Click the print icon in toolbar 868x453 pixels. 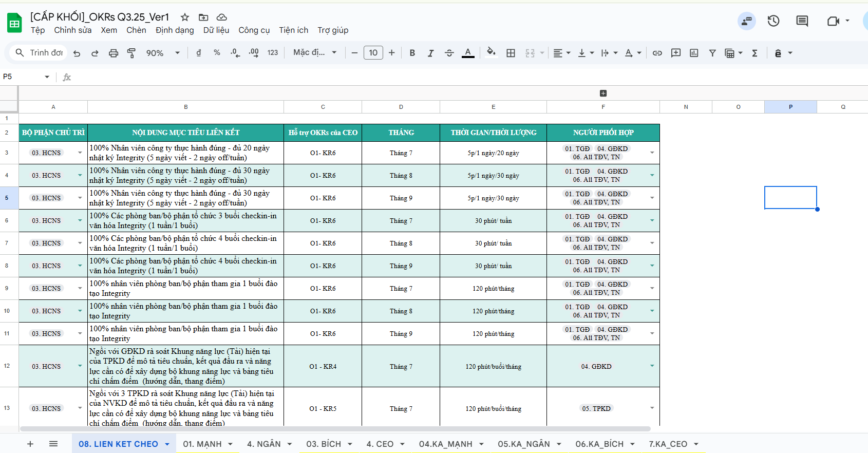[114, 53]
